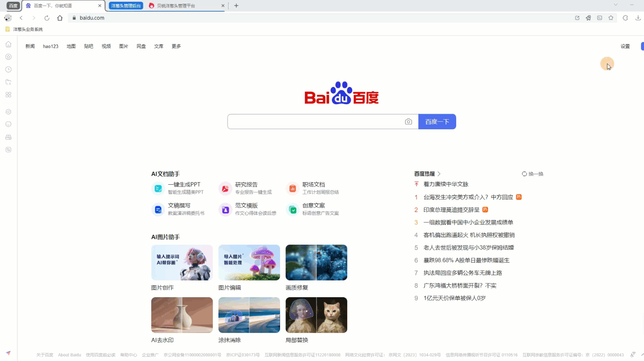Open 贴吧 navigation link
This screenshot has height=361, width=644.
point(88,46)
